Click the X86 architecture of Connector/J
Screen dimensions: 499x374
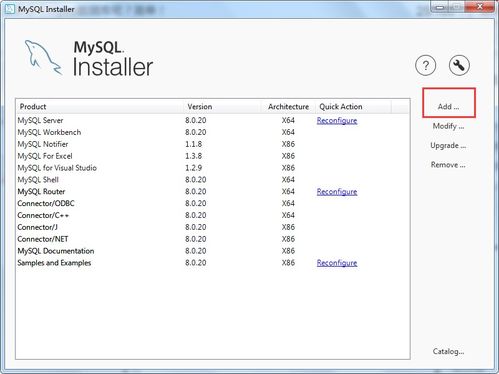click(x=288, y=227)
